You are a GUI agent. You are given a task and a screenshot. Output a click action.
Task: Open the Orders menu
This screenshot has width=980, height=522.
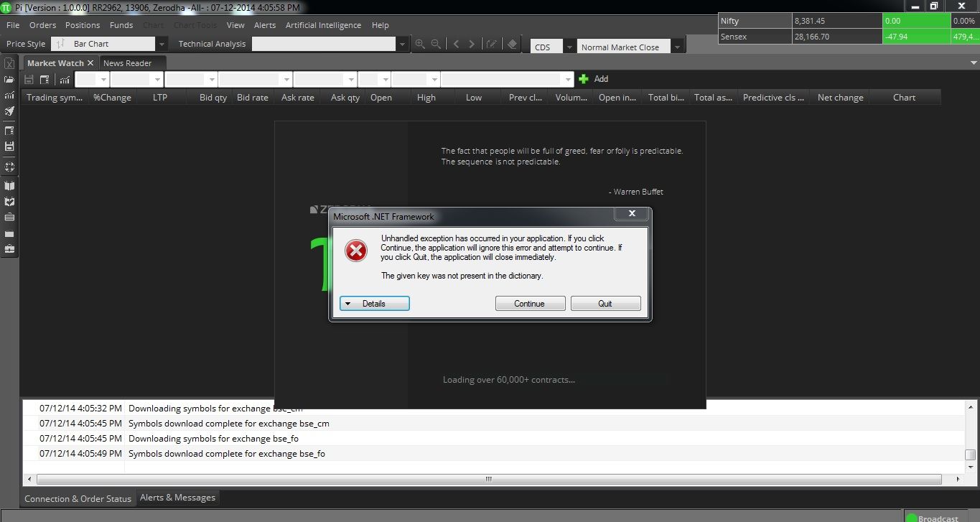pyautogui.click(x=42, y=25)
